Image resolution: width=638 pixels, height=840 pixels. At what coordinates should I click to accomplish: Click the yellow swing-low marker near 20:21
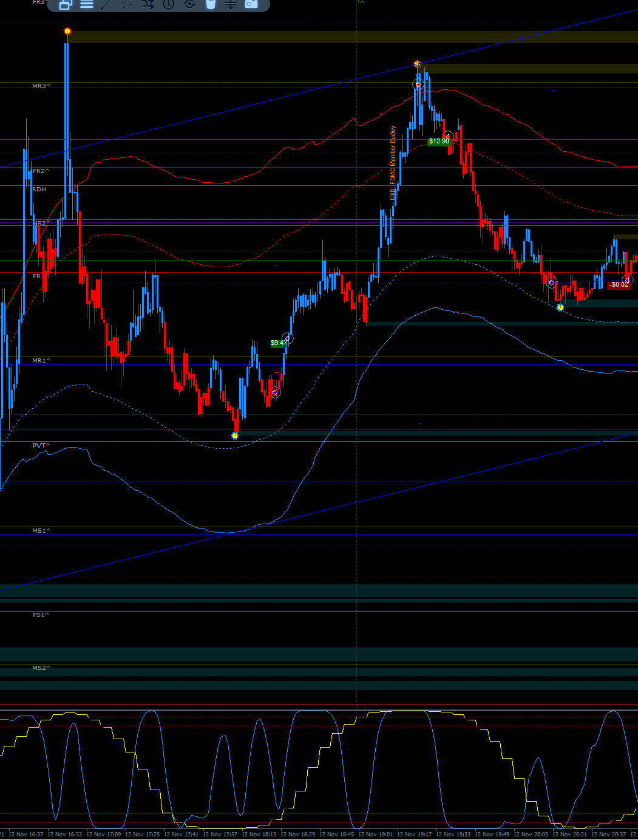[x=560, y=307]
